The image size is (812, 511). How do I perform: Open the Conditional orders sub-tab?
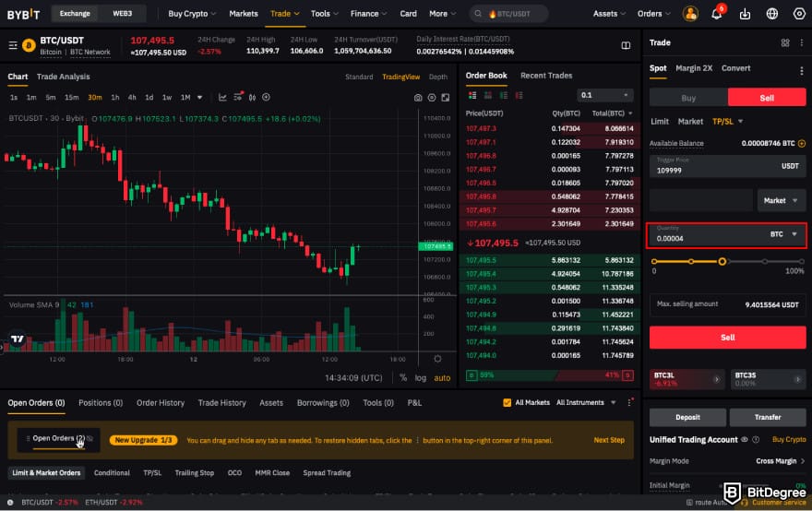(112, 472)
